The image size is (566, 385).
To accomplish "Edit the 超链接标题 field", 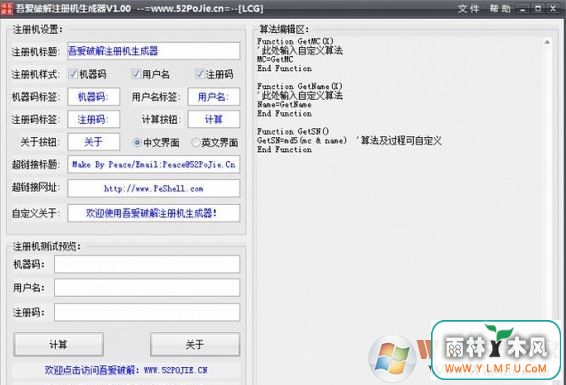I will click(x=153, y=165).
